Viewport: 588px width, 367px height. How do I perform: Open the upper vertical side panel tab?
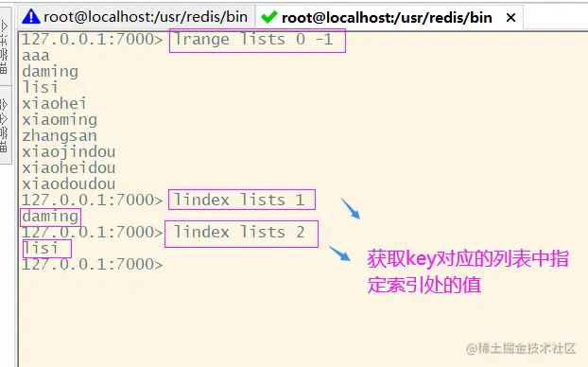point(5,47)
